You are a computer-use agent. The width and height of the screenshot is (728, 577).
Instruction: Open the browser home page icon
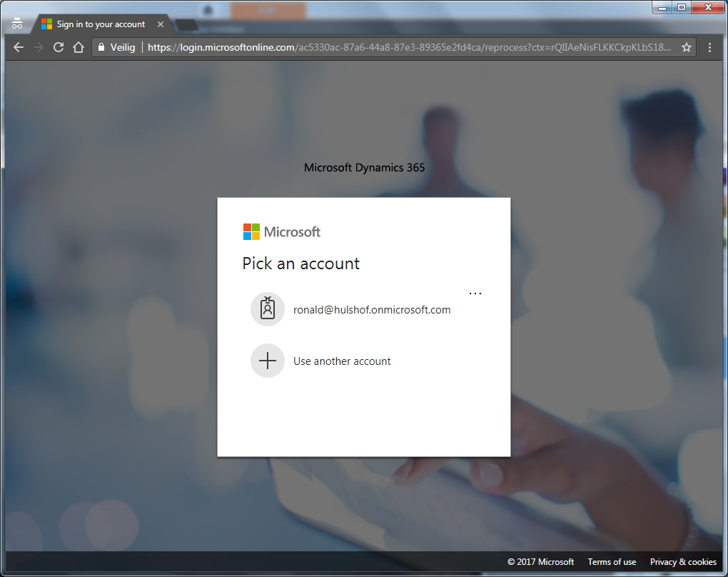(x=79, y=47)
